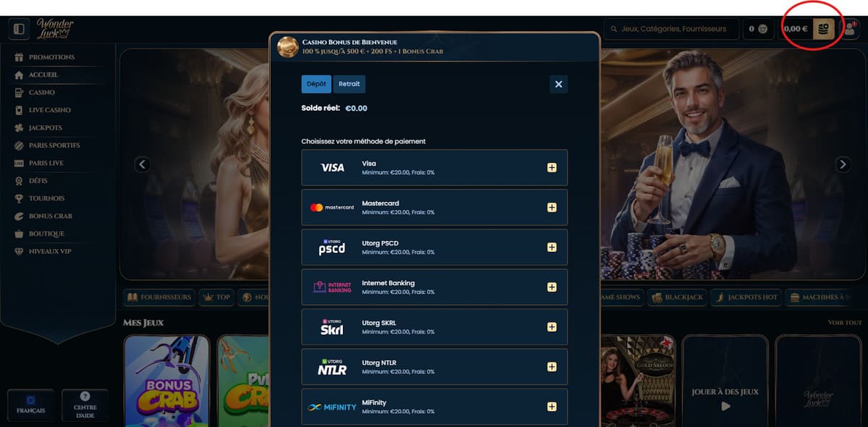Click the Voir tout link

pos(844,323)
